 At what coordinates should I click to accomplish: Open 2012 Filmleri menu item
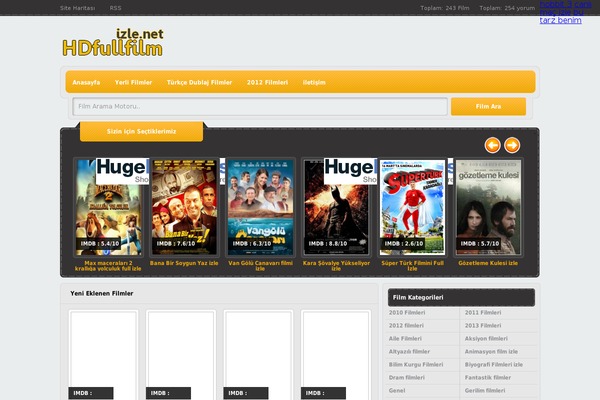[x=267, y=82]
